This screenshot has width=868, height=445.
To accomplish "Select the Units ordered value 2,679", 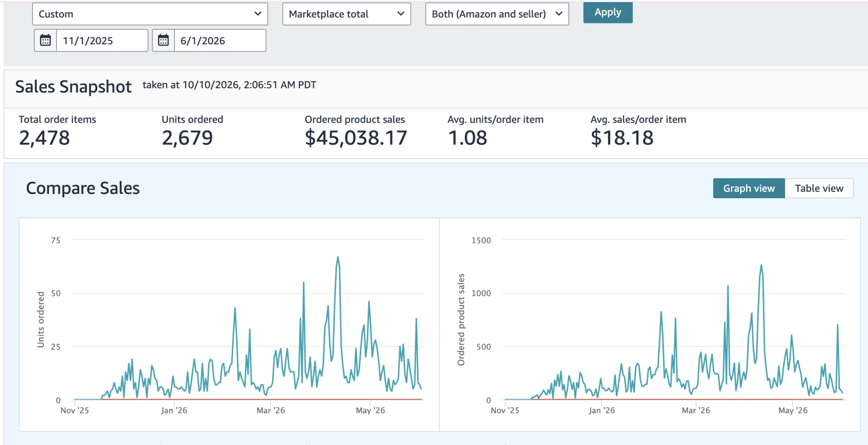I will coord(187,138).
